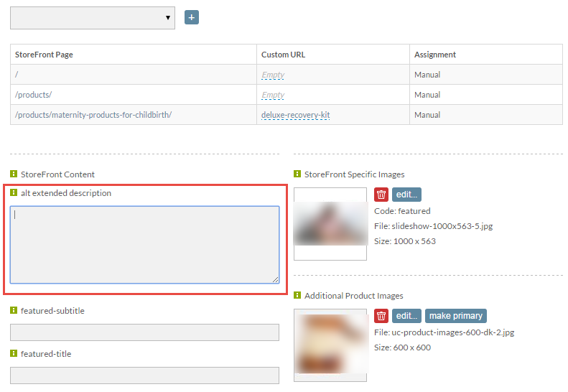
Task: Edit the featured slideshow image
Action: (x=406, y=195)
